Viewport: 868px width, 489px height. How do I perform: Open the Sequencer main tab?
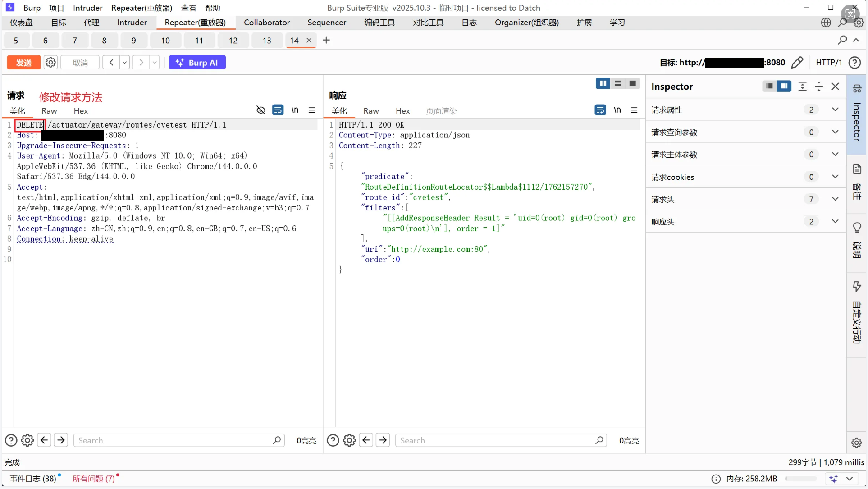tap(327, 23)
